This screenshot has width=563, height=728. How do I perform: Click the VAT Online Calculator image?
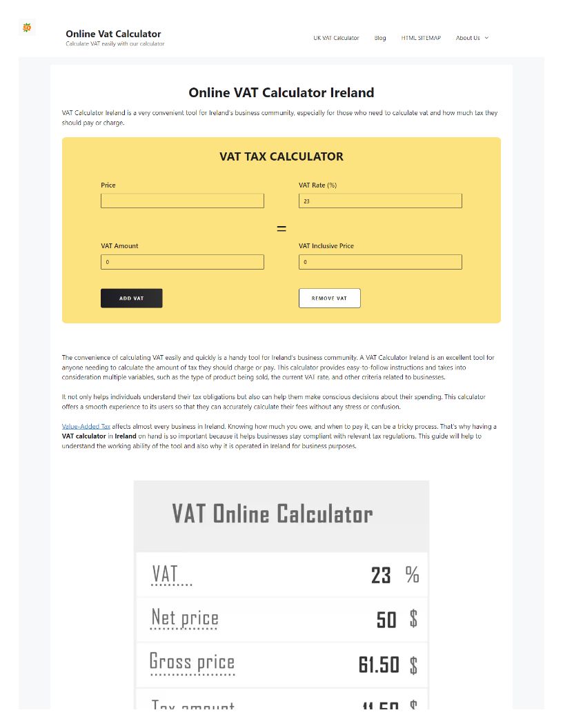pyautogui.click(x=281, y=593)
